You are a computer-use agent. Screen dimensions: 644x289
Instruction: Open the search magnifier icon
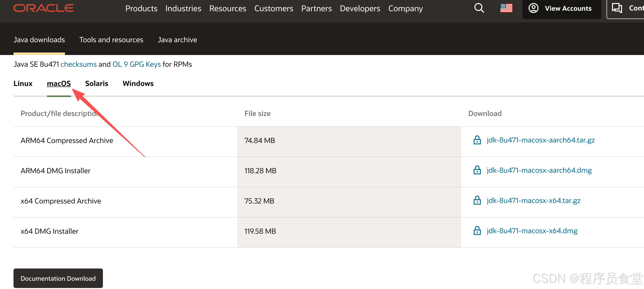479,8
